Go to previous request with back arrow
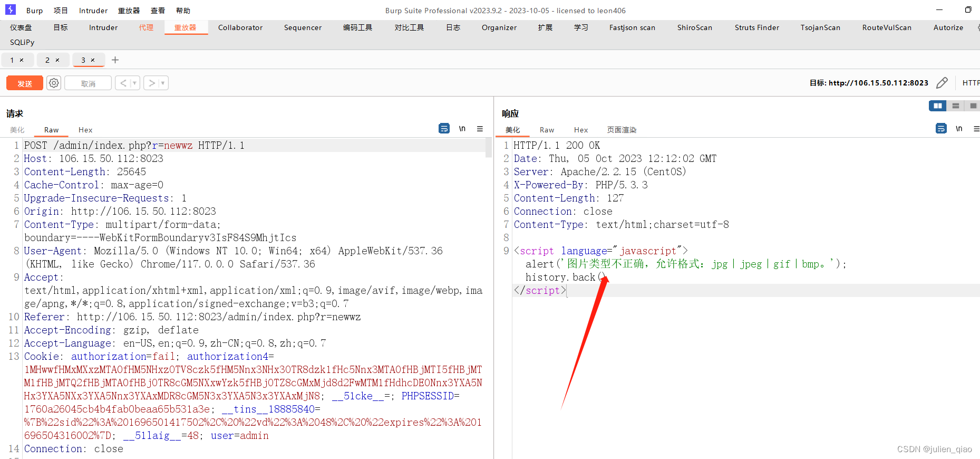This screenshot has width=980, height=459. 123,83
